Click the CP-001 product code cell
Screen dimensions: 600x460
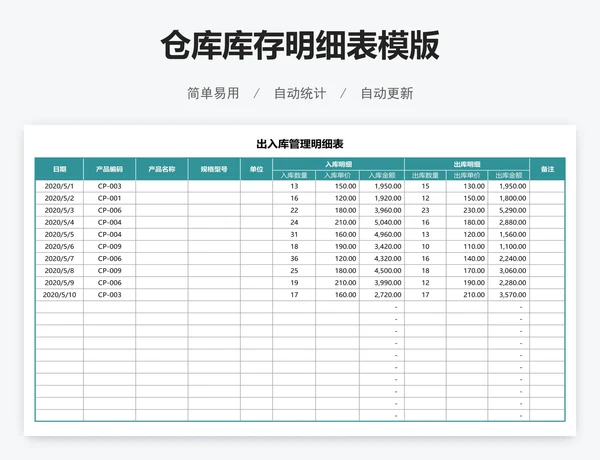109,198
